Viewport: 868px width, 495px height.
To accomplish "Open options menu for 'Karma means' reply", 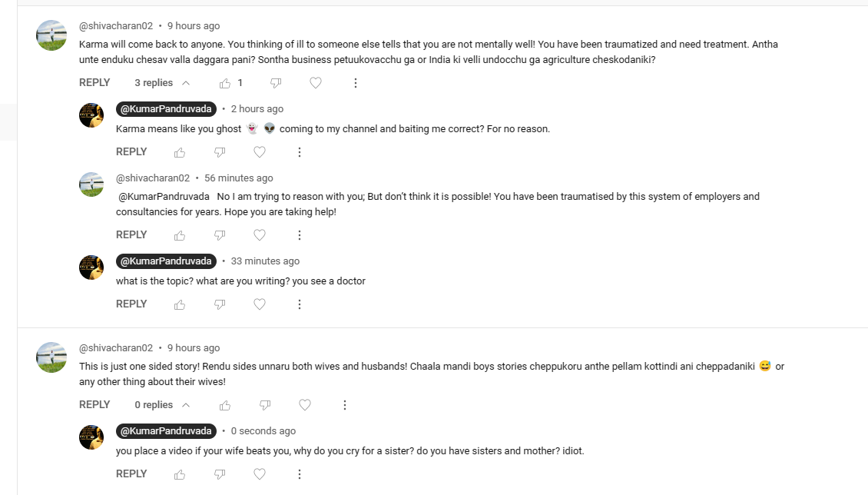I will [x=300, y=152].
